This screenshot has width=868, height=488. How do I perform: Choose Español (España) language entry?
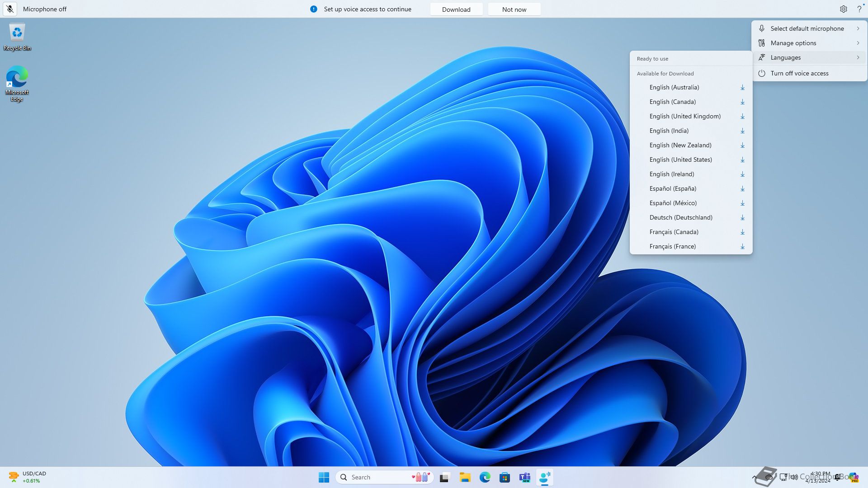pyautogui.click(x=691, y=188)
